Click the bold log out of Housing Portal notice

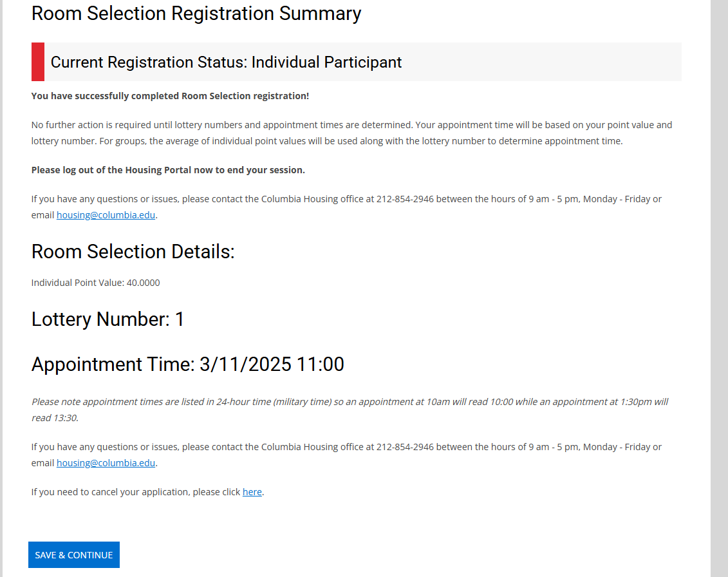click(x=168, y=170)
